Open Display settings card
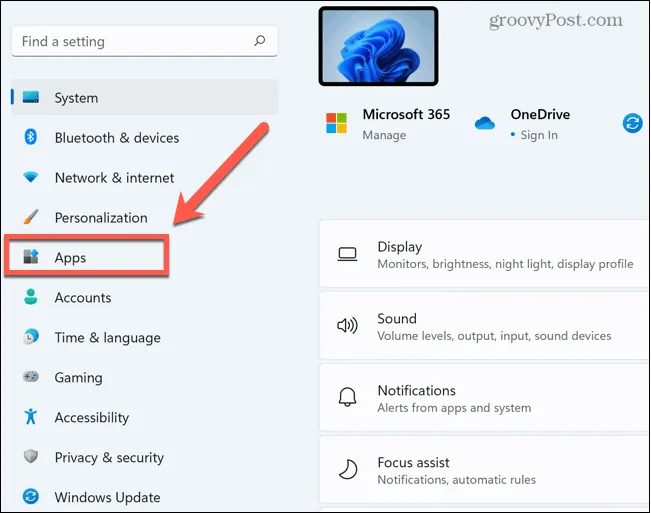Image resolution: width=651 pixels, height=513 pixels. tap(485, 254)
